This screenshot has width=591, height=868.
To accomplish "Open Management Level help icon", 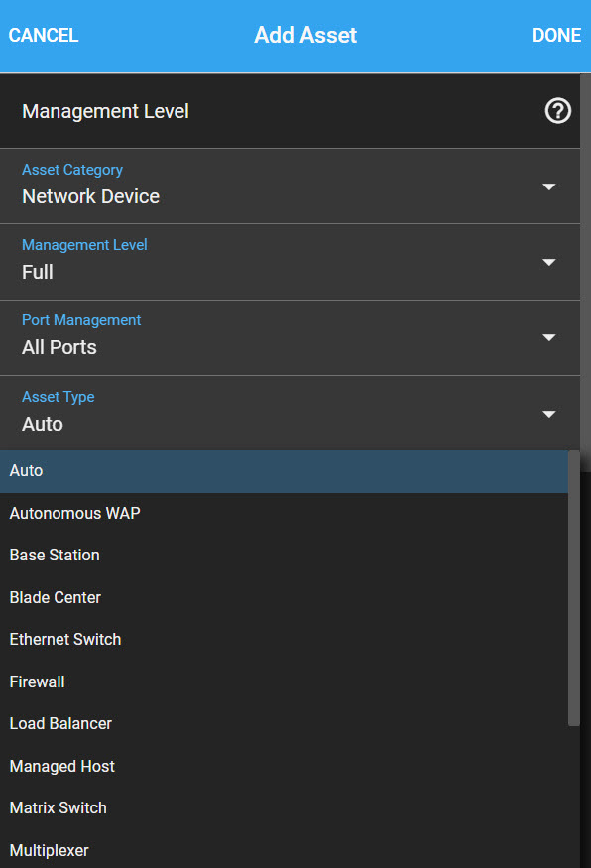I will 558,111.
